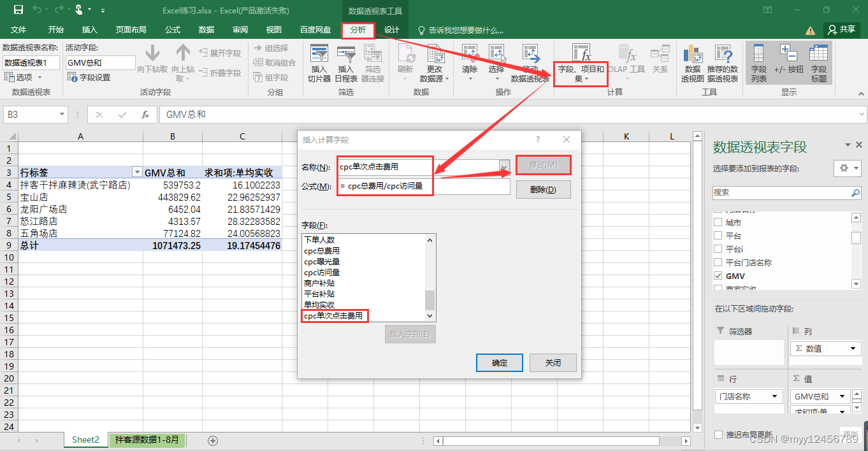Open the File (文件) tab
This screenshot has width=868, height=451.
tap(18, 30)
